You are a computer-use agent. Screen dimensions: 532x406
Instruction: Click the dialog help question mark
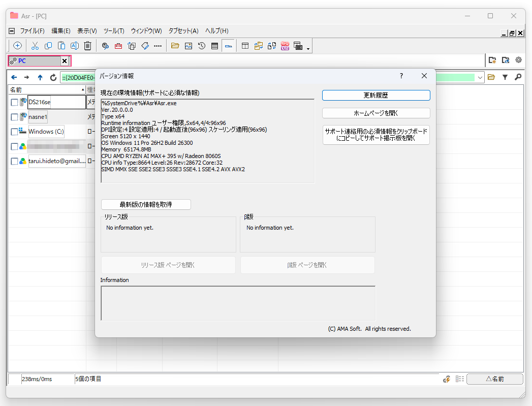(401, 76)
